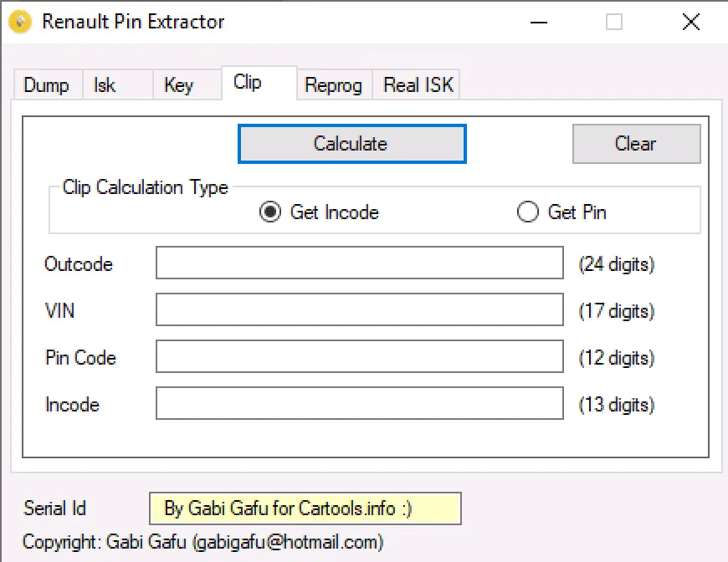Select the Get Incode radio button
Image resolution: width=728 pixels, height=562 pixels.
pyautogui.click(x=270, y=212)
